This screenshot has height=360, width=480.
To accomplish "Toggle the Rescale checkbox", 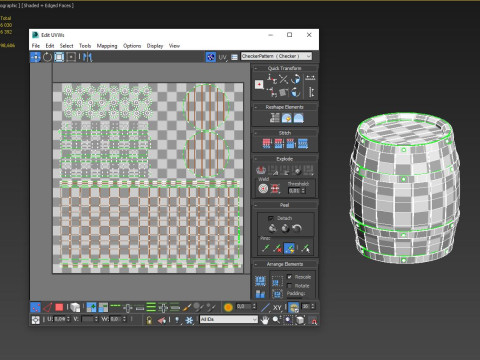I will click(x=289, y=277).
